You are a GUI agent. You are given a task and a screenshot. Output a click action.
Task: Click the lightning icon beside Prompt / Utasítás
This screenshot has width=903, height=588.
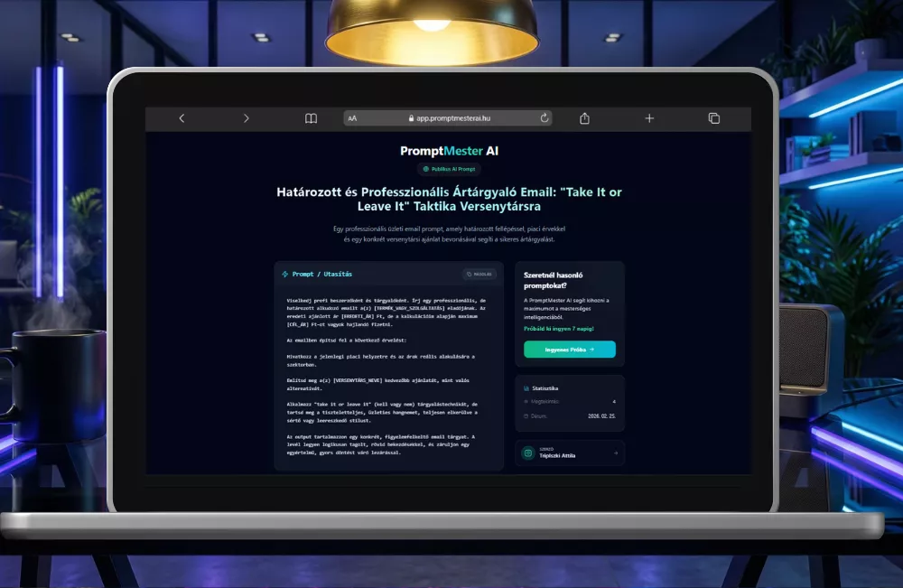point(285,274)
